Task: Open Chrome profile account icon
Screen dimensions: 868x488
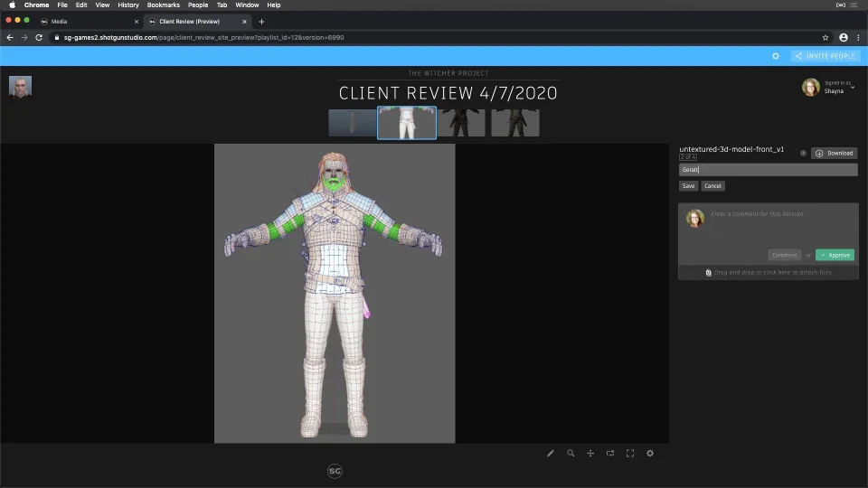Action: point(843,38)
